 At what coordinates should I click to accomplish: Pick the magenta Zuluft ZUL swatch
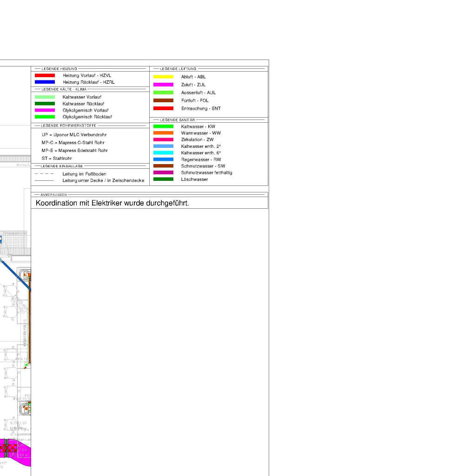(163, 85)
